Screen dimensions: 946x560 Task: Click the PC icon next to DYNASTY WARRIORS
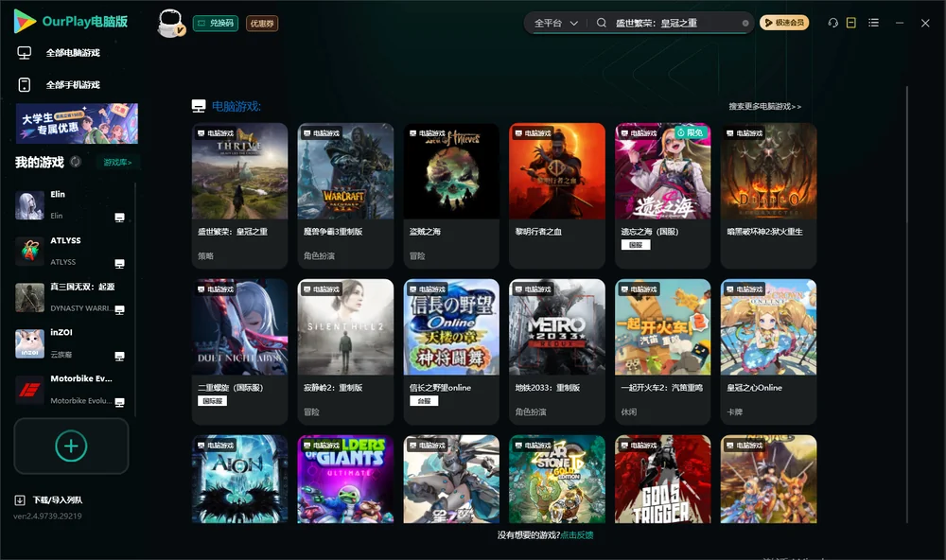click(x=119, y=309)
